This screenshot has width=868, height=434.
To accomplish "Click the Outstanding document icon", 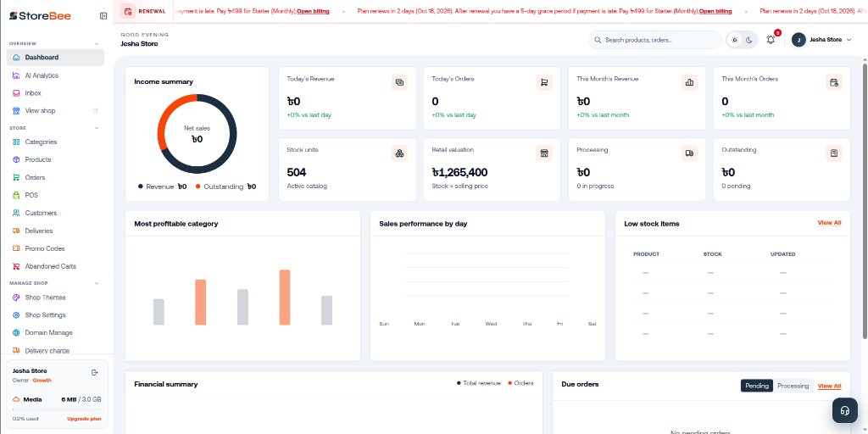I will coord(834,153).
